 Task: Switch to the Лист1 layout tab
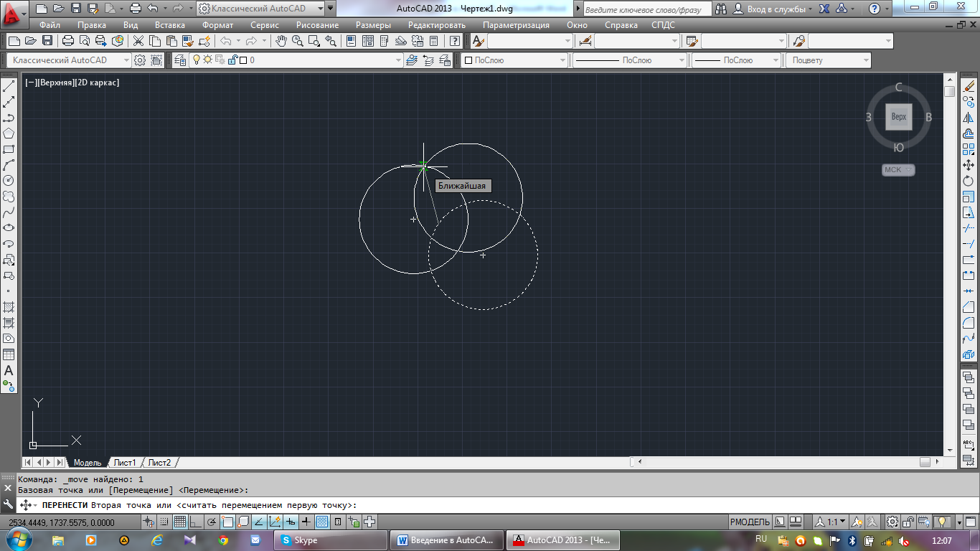tap(124, 463)
